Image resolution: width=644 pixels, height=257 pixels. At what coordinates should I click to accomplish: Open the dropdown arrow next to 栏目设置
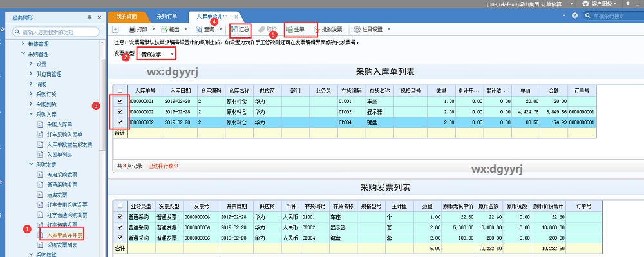click(388, 30)
